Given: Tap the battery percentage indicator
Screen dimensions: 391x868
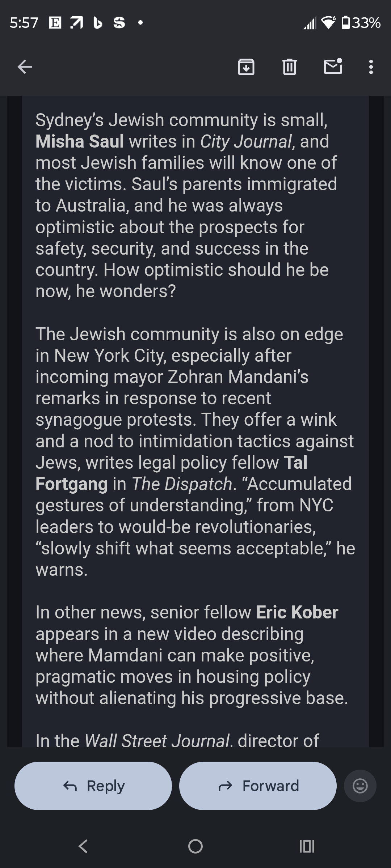Looking at the screenshot, I should 366,23.
